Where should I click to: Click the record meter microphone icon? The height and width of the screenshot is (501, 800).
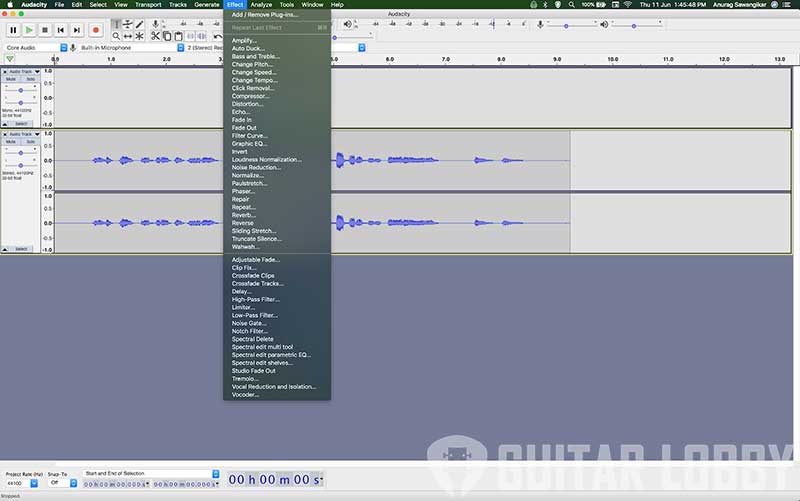[155, 24]
